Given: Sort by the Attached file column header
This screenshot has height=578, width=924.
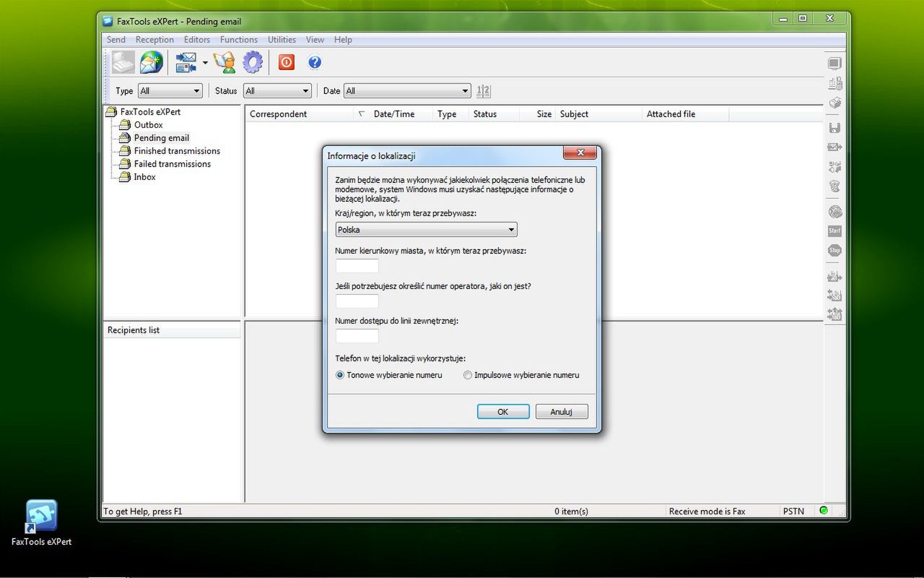Looking at the screenshot, I should coord(686,114).
